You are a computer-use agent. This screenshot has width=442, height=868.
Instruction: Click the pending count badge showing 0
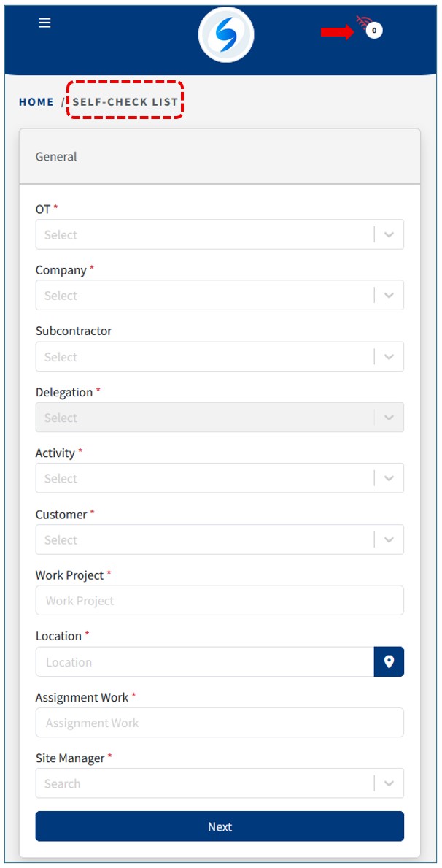click(374, 31)
